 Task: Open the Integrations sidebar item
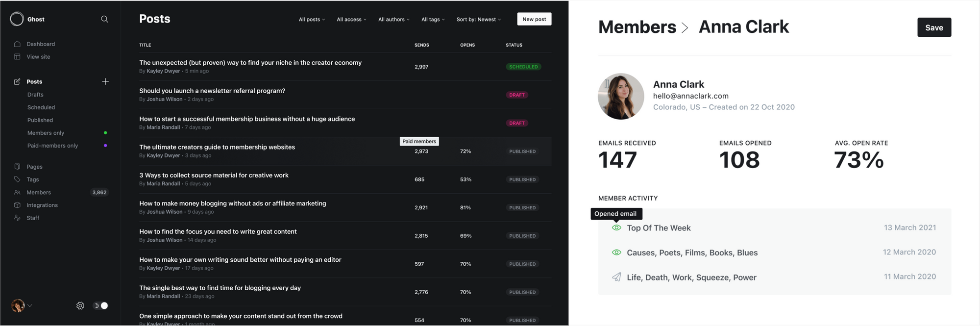point(42,205)
